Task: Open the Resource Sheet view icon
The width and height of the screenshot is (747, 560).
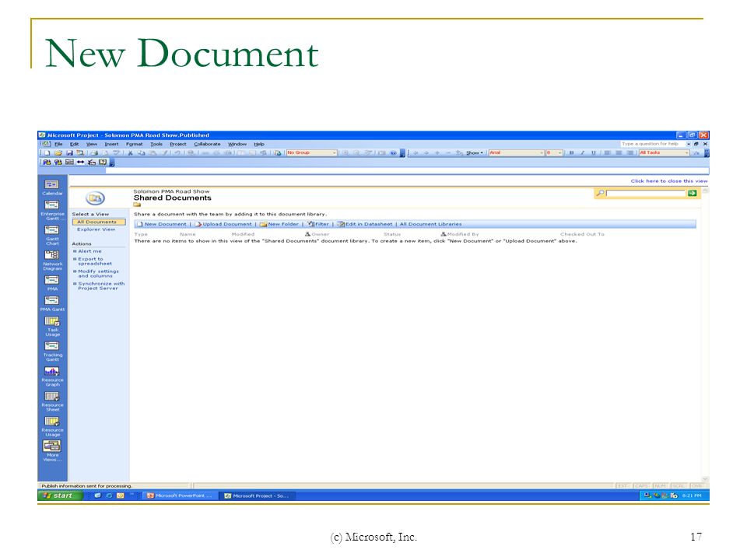Action: point(51,396)
